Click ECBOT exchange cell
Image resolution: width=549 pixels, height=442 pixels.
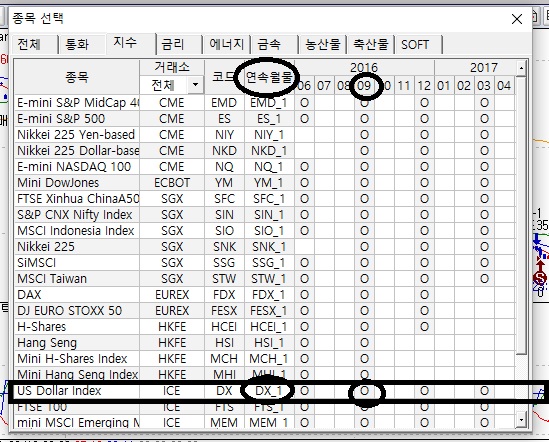tap(172, 183)
